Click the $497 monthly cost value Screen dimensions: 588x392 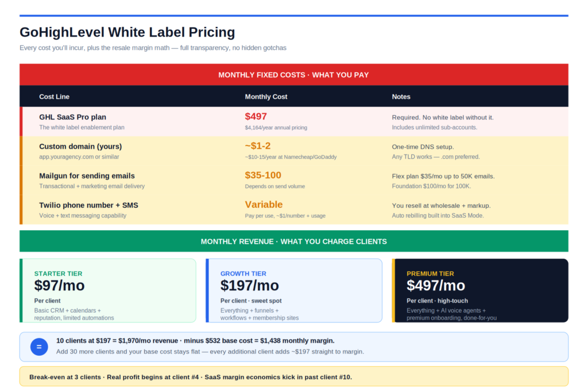click(256, 117)
